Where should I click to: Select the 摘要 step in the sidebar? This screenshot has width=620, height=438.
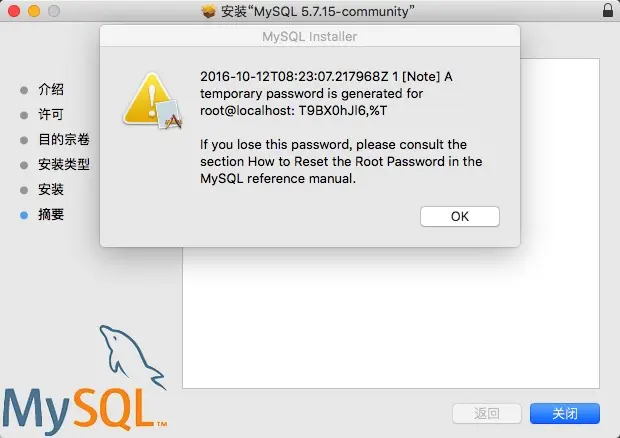(x=51, y=215)
